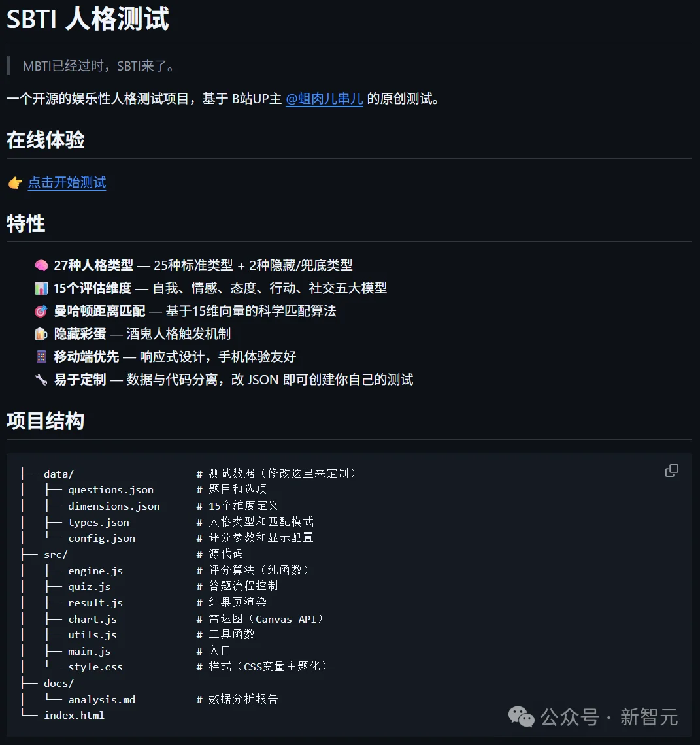Click the 项目结构 section heading
Screen dimensions: 700x745
click(44, 421)
